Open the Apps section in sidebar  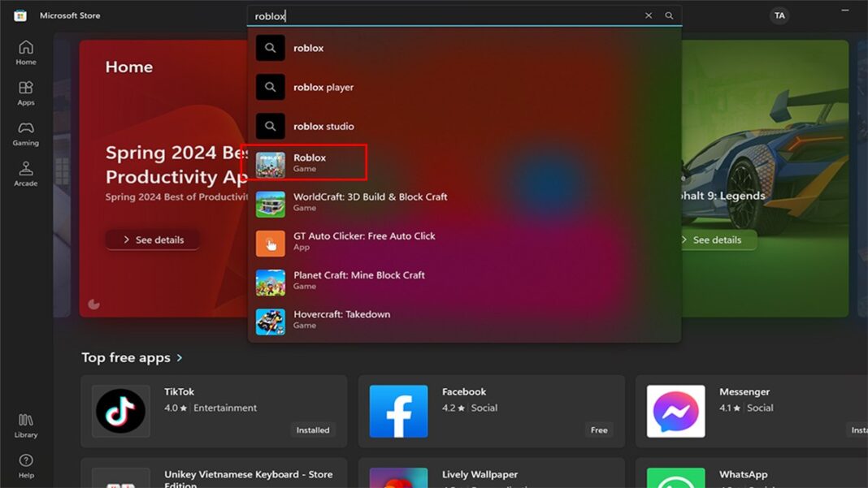point(25,93)
